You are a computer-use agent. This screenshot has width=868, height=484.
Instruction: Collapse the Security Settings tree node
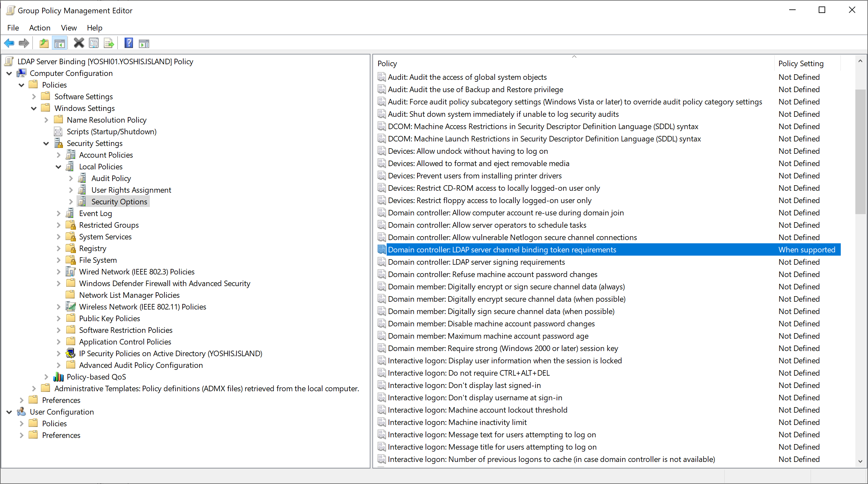(46, 144)
